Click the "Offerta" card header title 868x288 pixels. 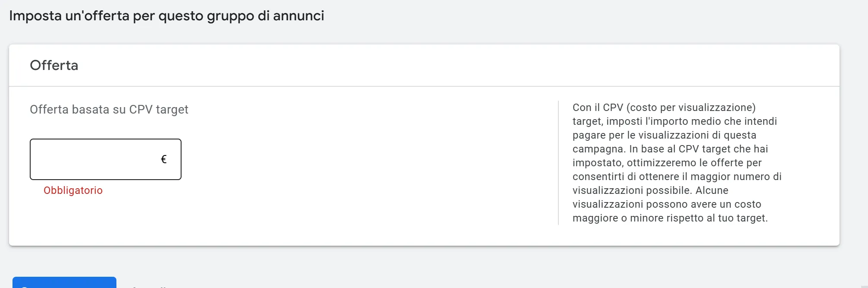pyautogui.click(x=54, y=65)
